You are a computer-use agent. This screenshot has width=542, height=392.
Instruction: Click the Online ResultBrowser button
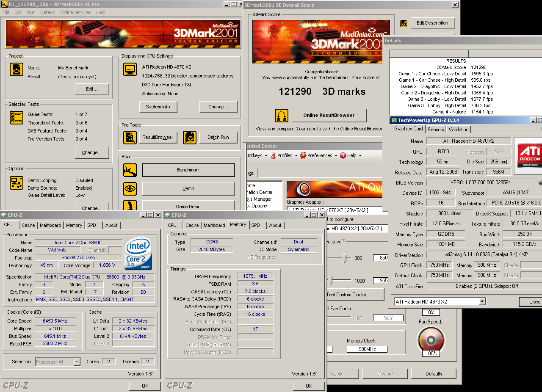point(329,115)
